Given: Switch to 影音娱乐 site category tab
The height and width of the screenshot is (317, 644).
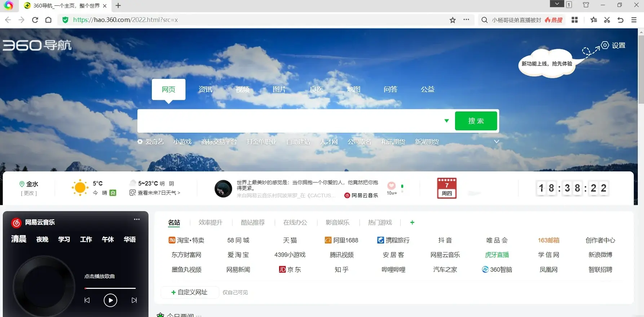Looking at the screenshot, I should click(338, 223).
